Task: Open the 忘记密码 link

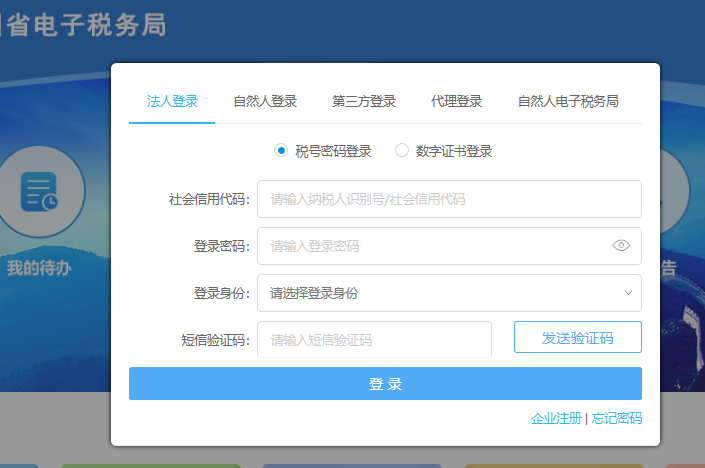Action: 617,419
